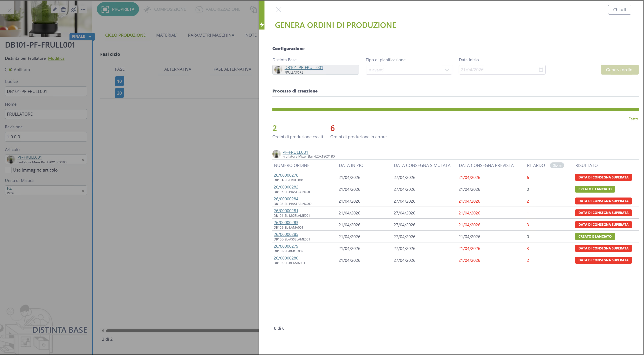Image resolution: width=644 pixels, height=355 pixels.
Task: Click the Chiudi button
Action: point(619,10)
